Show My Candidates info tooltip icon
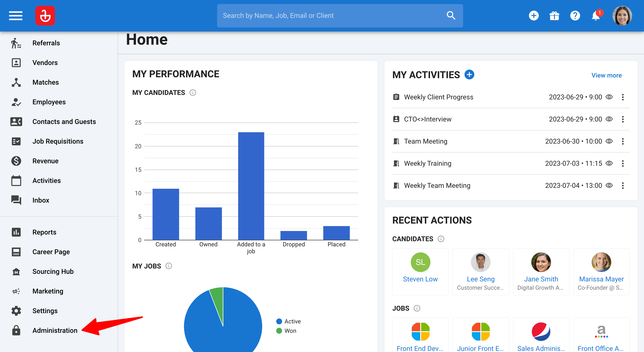Viewport: 644px width, 352px height. coord(193,93)
